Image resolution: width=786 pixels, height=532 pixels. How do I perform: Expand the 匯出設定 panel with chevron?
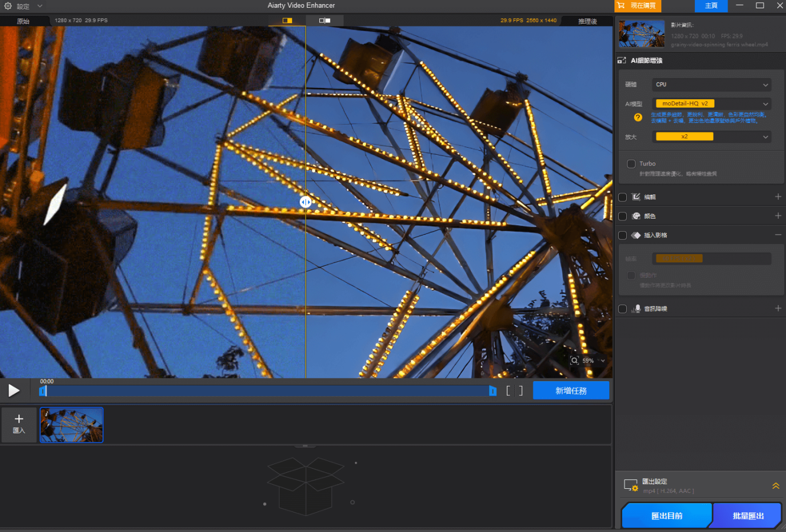(x=775, y=486)
